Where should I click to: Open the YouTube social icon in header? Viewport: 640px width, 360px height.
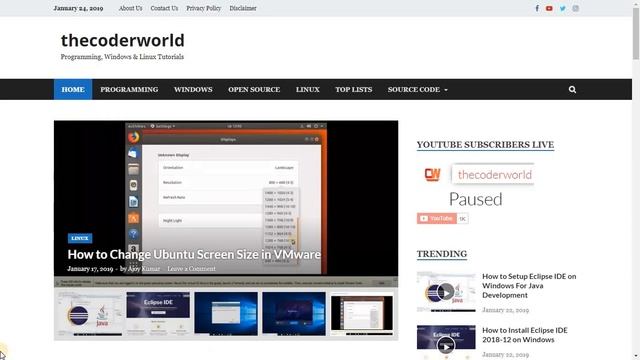pyautogui.click(x=549, y=8)
